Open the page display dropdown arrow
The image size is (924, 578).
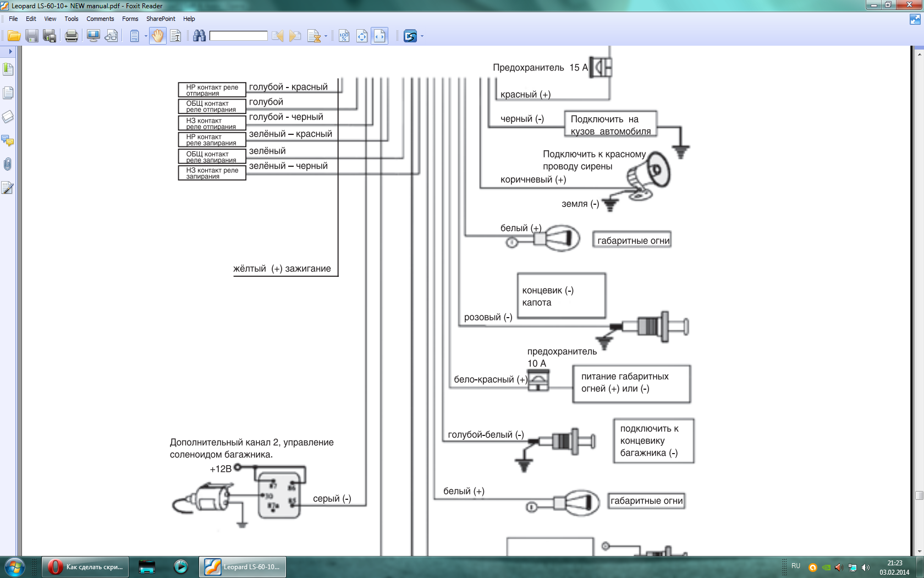click(x=146, y=36)
